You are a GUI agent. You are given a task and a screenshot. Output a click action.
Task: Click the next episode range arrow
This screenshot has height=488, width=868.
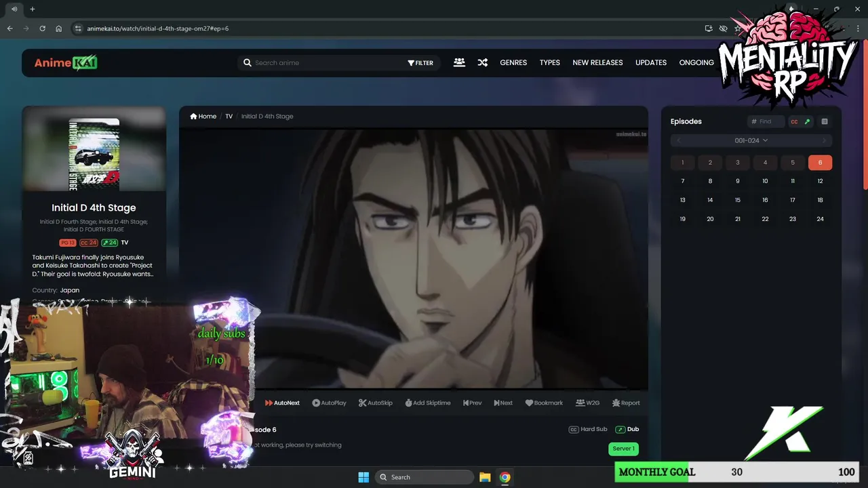click(x=824, y=140)
